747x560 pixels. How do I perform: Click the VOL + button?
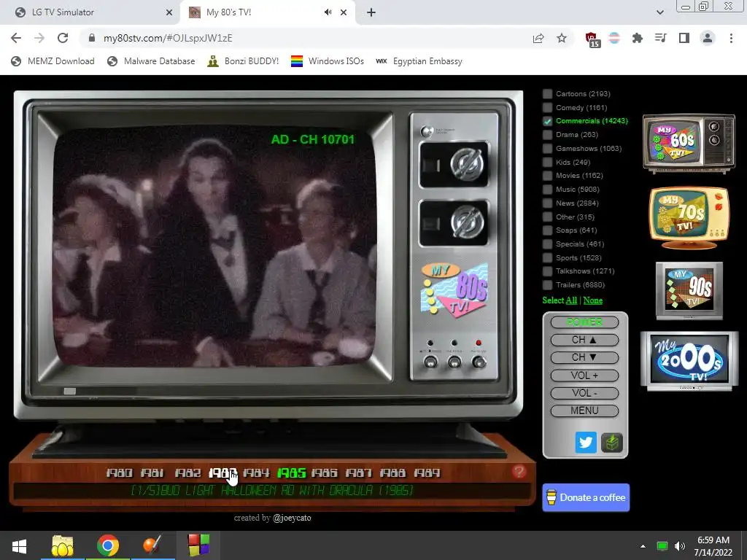point(584,376)
